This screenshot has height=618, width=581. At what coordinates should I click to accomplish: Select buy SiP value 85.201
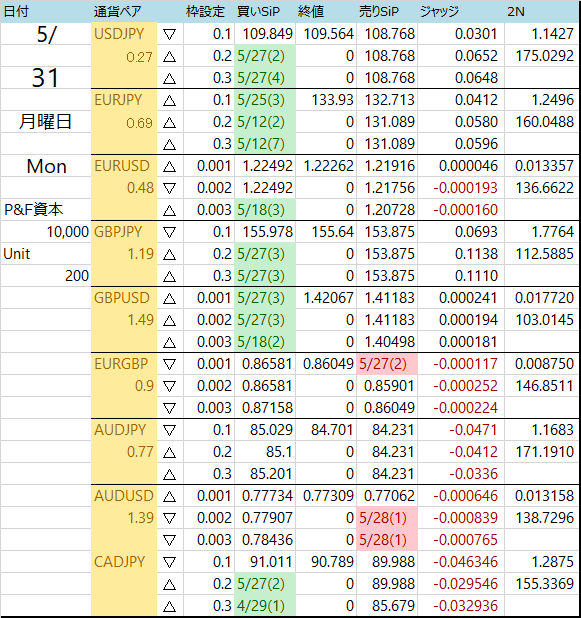[x=265, y=474]
